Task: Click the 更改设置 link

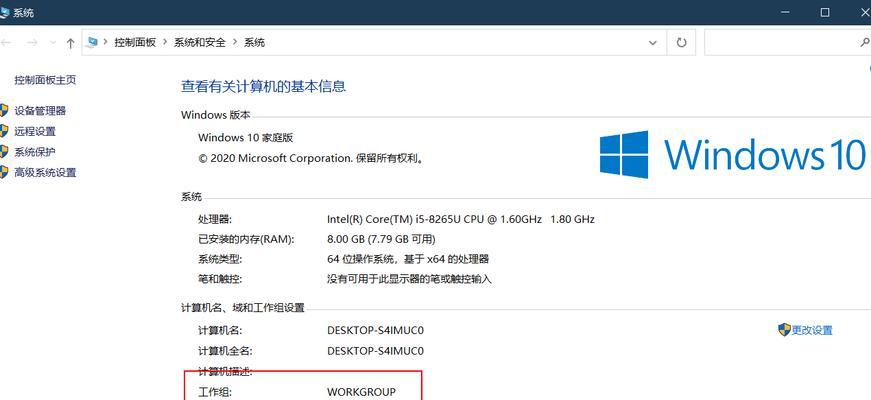Action: tap(811, 330)
